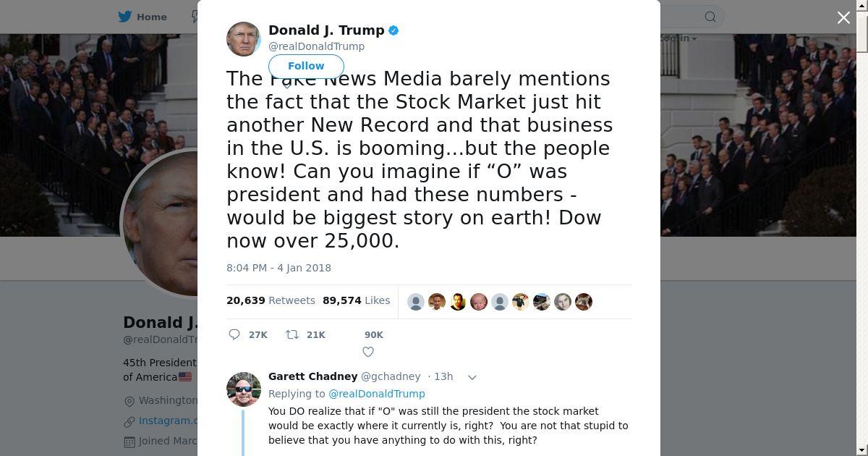868x456 pixels.
Task: Open the Login dropdown in the top bar
Action: 680,38
